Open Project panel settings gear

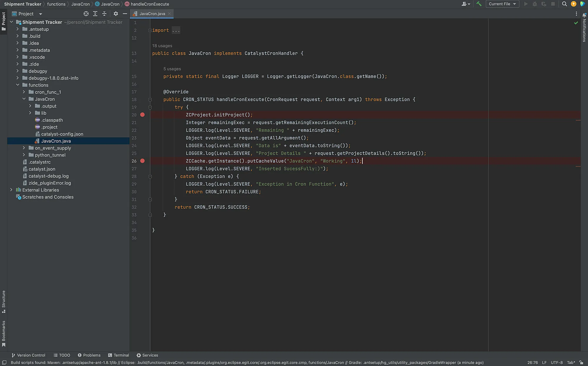tap(116, 14)
